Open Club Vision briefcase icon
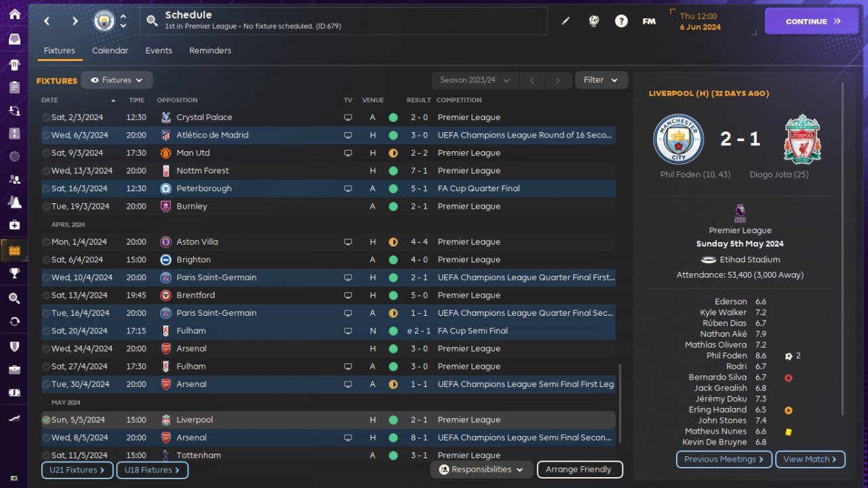 pos(14,370)
